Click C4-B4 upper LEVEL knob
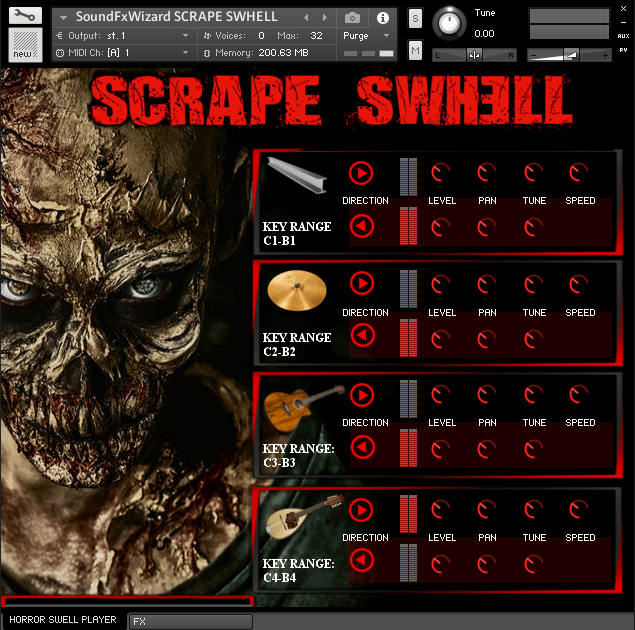635x630 pixels. click(441, 510)
